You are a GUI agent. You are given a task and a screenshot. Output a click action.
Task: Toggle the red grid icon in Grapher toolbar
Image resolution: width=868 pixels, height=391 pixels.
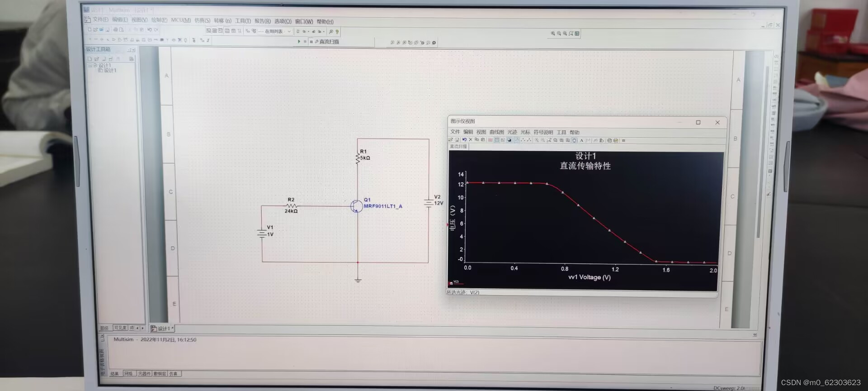[490, 140]
